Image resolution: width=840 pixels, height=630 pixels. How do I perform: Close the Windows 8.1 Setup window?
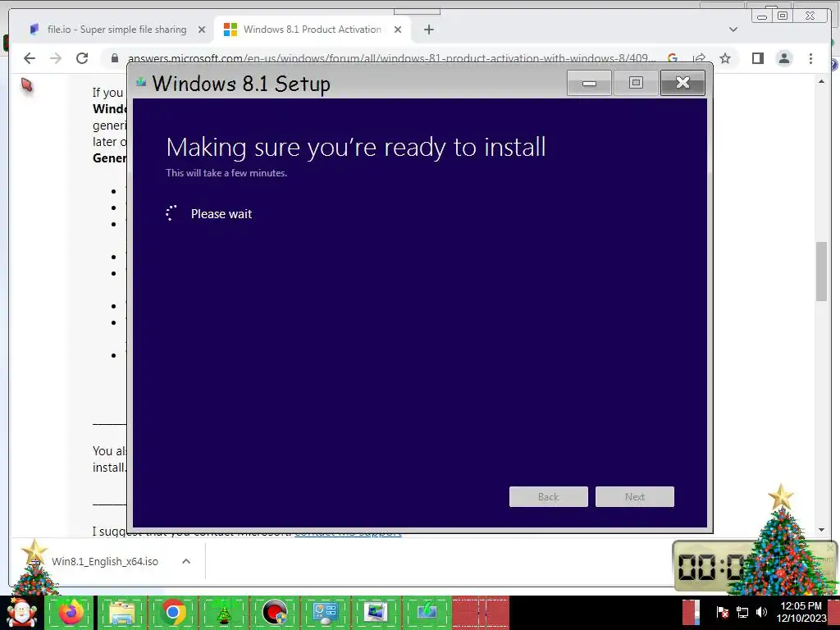(x=682, y=83)
